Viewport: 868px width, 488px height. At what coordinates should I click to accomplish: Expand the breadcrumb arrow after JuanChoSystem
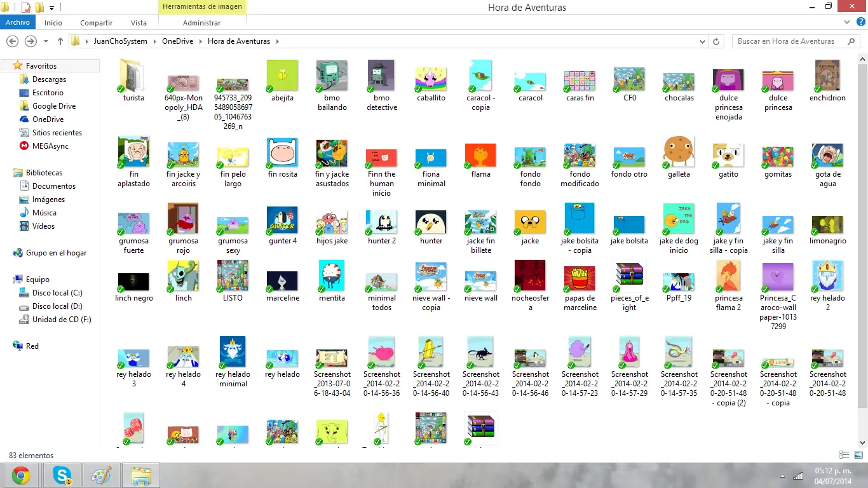pos(154,41)
